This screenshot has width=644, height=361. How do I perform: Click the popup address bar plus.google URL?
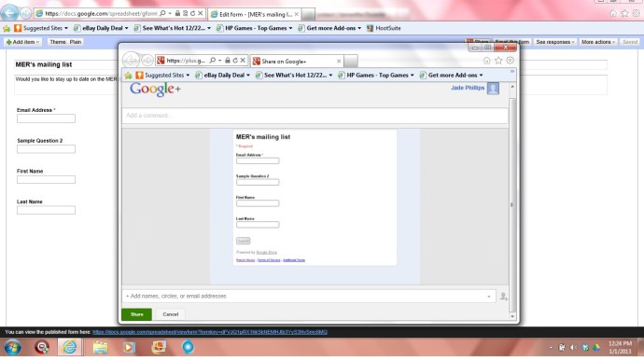pos(186,61)
